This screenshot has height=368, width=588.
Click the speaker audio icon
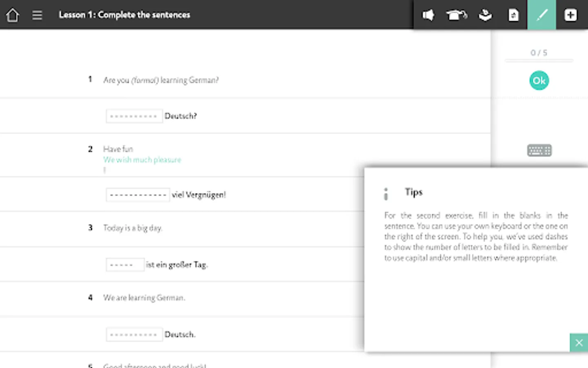pyautogui.click(x=428, y=15)
